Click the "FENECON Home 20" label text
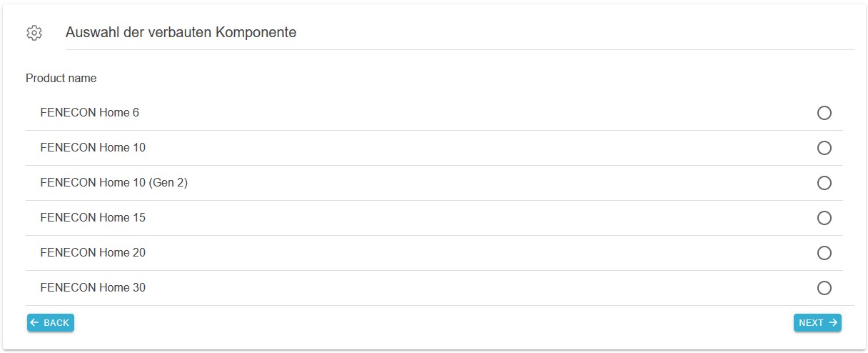The width and height of the screenshot is (868, 353). (x=93, y=253)
